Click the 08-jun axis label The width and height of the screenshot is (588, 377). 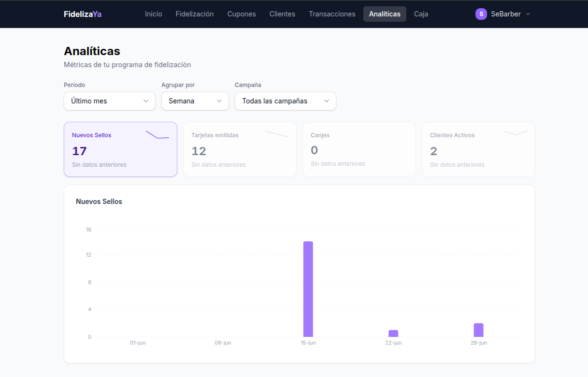[x=223, y=343]
